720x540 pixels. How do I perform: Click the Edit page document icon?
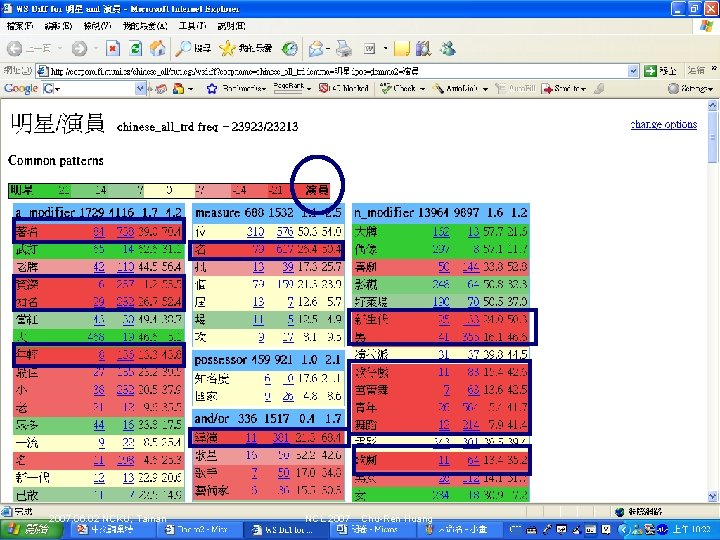(370, 48)
